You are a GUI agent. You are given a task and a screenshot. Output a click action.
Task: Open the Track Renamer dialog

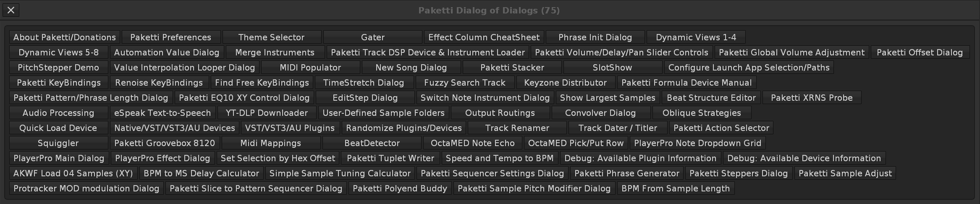[x=517, y=128]
